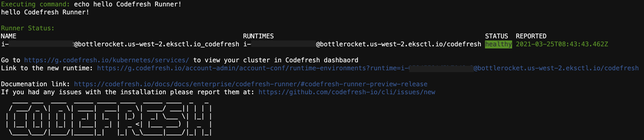Open the new runtime environments link
644x140 pixels.
[368, 68]
